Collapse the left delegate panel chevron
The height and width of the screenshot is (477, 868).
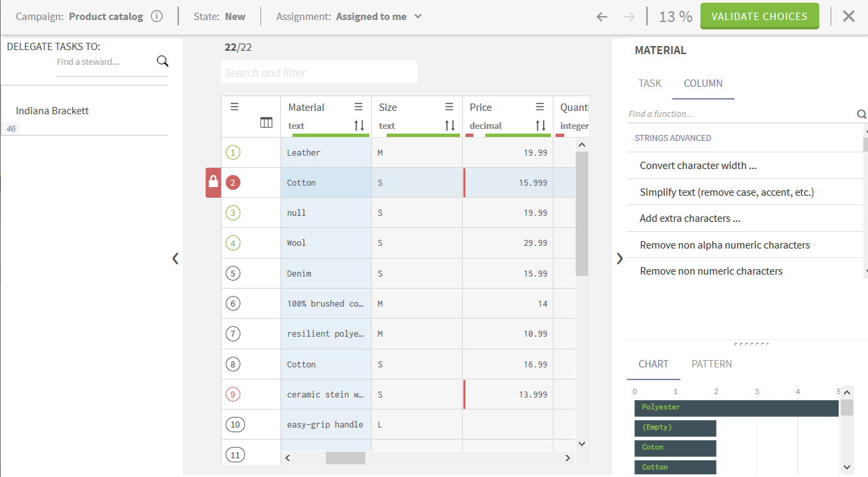coord(176,259)
